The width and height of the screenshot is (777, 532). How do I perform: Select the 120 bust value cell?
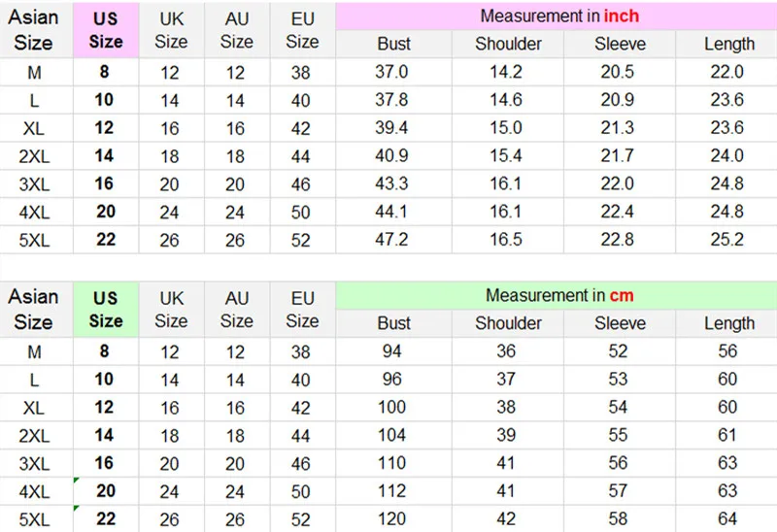(393, 519)
